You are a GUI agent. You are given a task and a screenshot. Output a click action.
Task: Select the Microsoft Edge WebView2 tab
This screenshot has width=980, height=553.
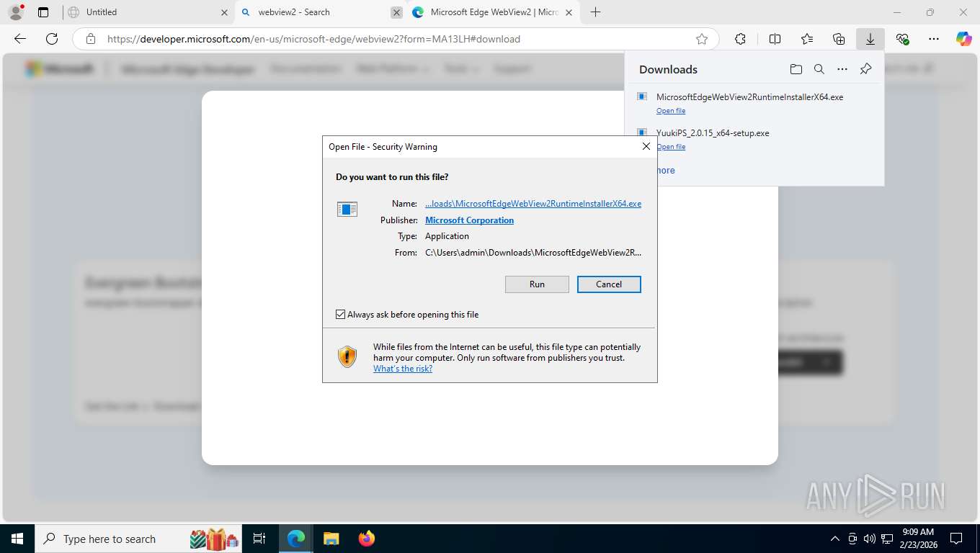(x=494, y=12)
